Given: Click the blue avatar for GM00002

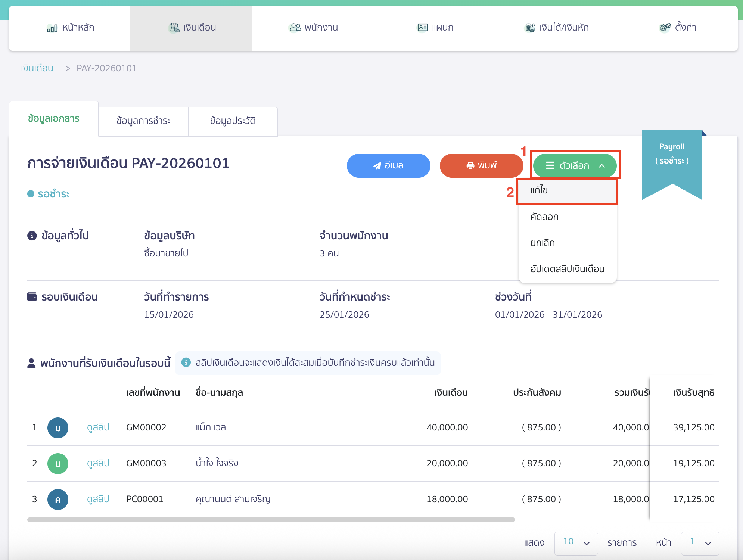Looking at the screenshot, I should (58, 428).
